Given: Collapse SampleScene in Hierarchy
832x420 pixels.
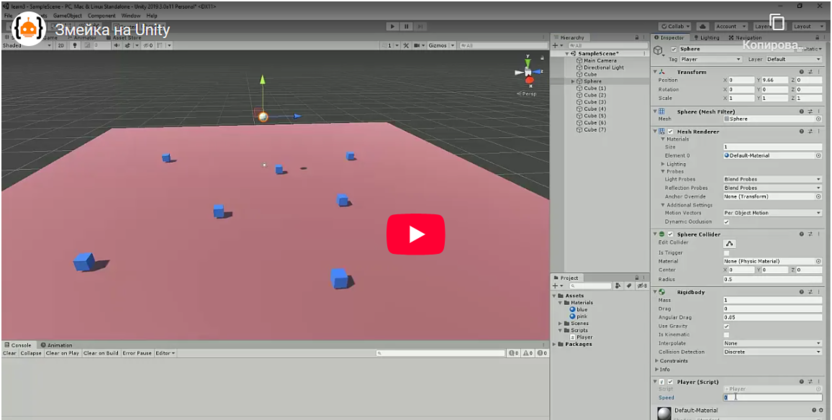Looking at the screenshot, I should pyautogui.click(x=567, y=54).
